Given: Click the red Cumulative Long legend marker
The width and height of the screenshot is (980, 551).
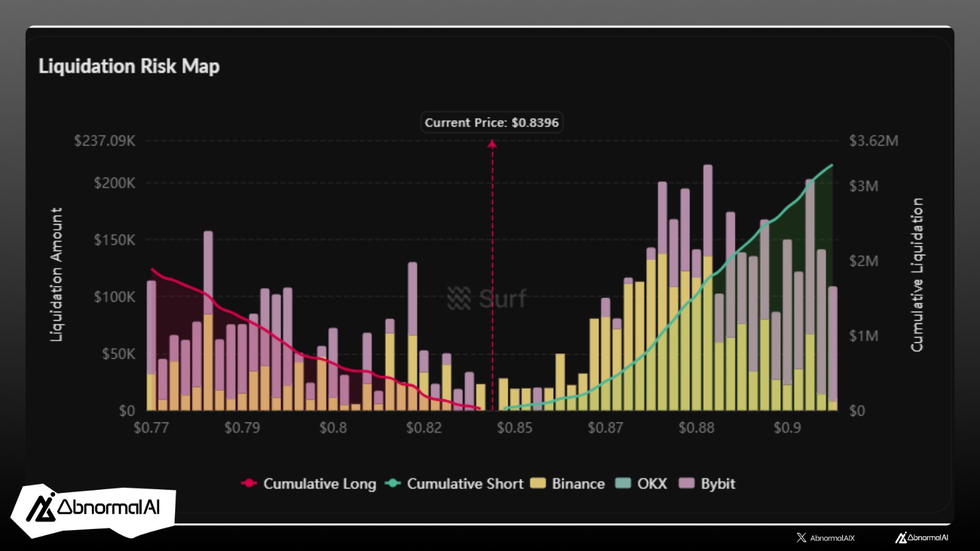Looking at the screenshot, I should coord(249,483).
